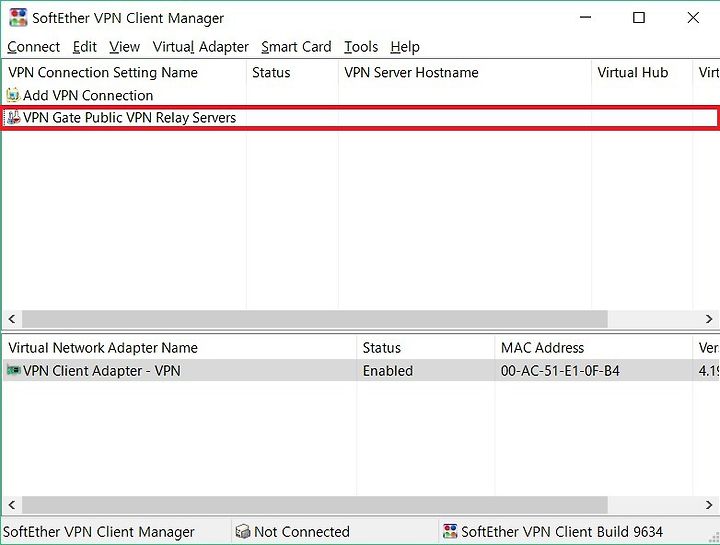The height and width of the screenshot is (545, 720).
Task: Click the Add VPN Connection icon
Action: click(x=13, y=95)
